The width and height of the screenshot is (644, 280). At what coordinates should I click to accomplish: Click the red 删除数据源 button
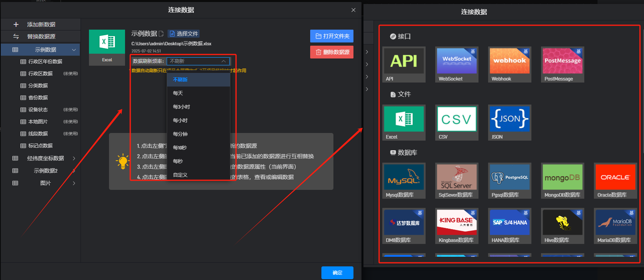click(x=332, y=52)
